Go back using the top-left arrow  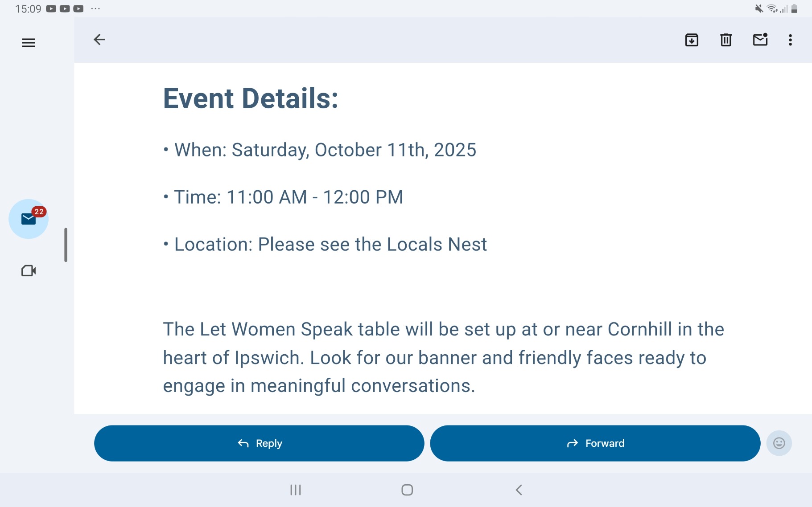[99, 40]
